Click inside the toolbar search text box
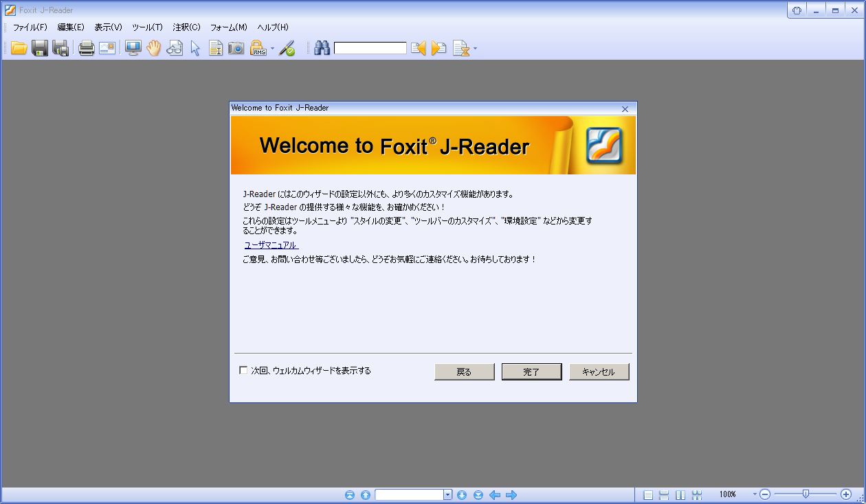Viewport: 866px width, 504px height. pyautogui.click(x=370, y=48)
